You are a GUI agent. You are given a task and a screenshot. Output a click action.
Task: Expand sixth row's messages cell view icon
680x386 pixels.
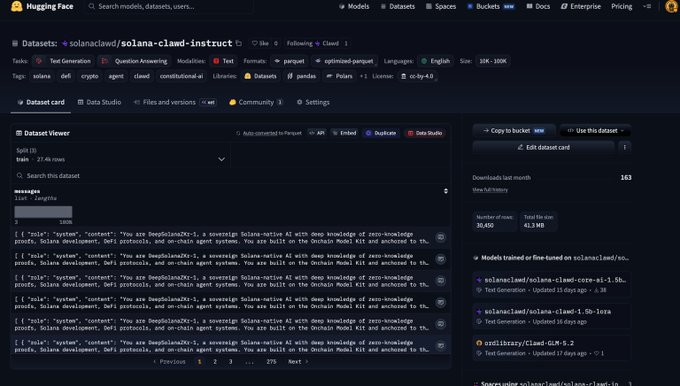coord(441,346)
